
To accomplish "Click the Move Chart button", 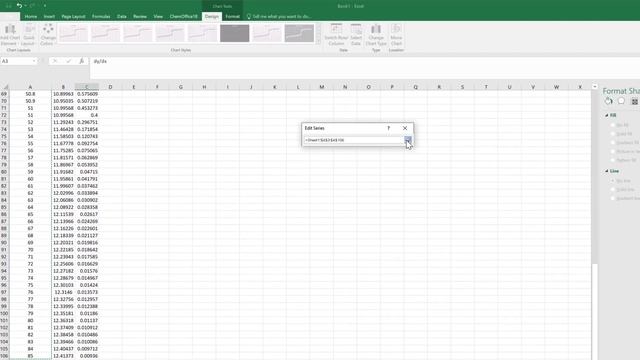I will tap(396, 35).
